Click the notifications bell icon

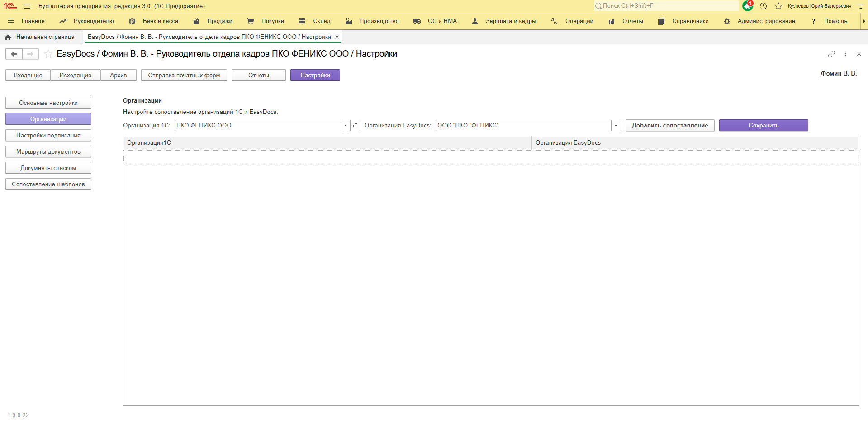[x=747, y=6]
